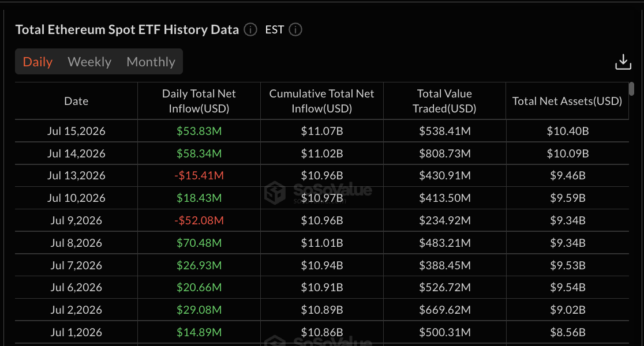Click the $483.21M value traded cell

[x=445, y=243]
